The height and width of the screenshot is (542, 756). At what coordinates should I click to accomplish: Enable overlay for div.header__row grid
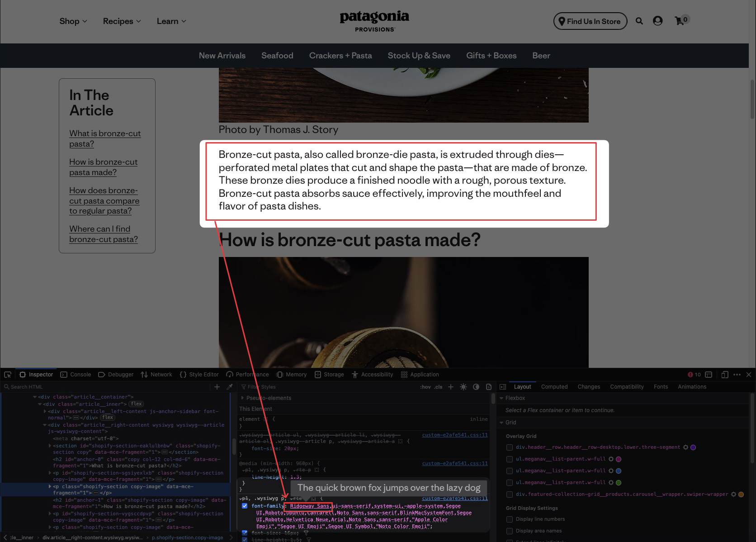(x=510, y=447)
